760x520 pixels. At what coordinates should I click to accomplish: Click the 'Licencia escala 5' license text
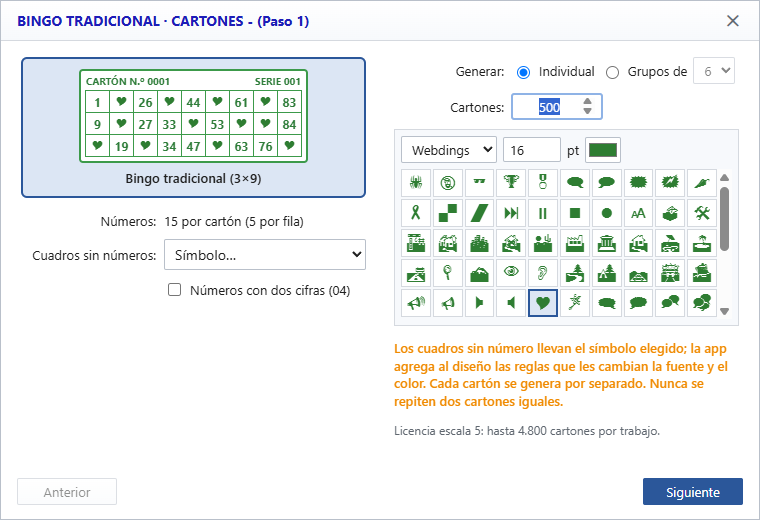point(526,431)
